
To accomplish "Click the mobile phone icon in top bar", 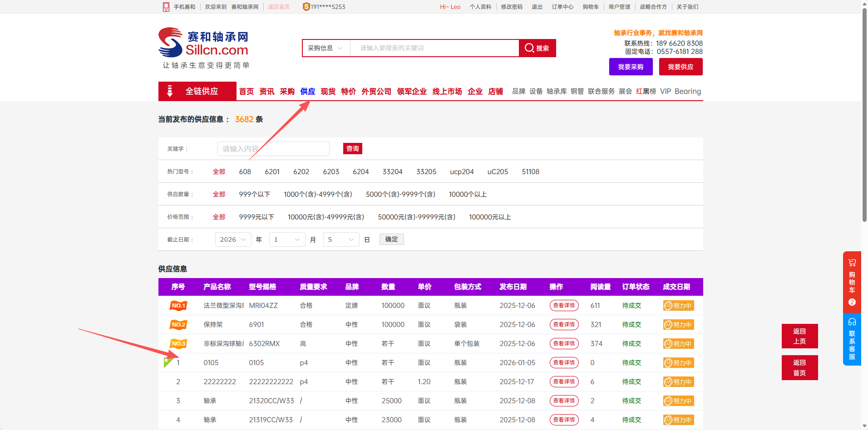I will (166, 7).
